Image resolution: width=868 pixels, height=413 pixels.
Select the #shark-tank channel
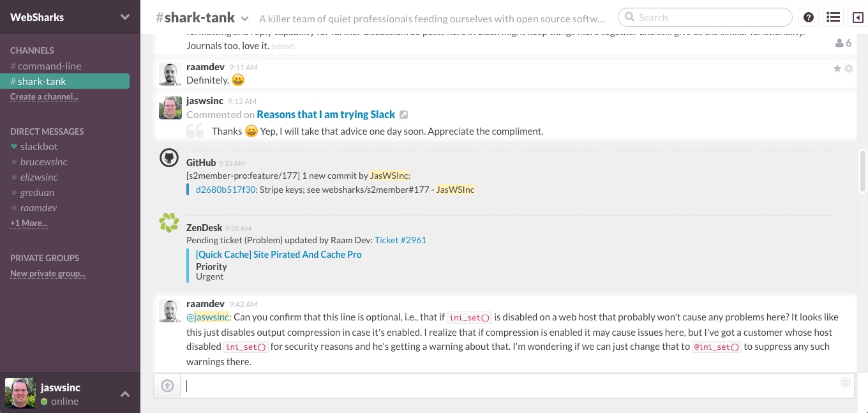[x=64, y=81]
